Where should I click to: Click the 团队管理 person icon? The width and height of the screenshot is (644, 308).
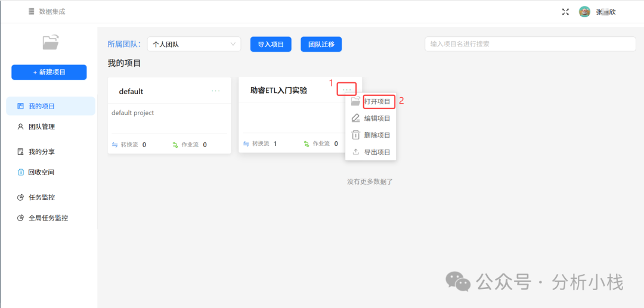[20, 127]
